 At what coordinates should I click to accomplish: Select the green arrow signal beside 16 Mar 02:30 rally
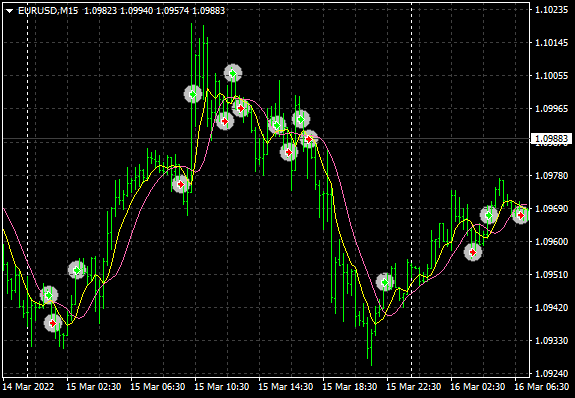click(489, 215)
